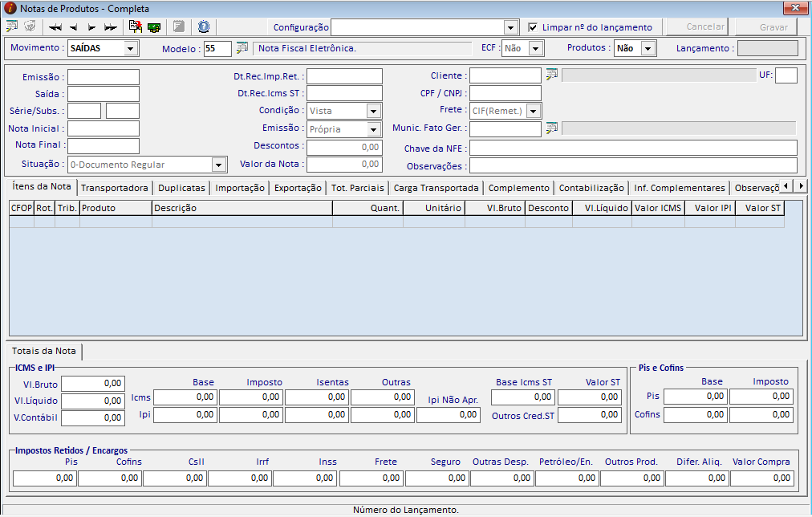Open the Carga Transportada tab
Screen dimensions: 812x517
click(436, 188)
